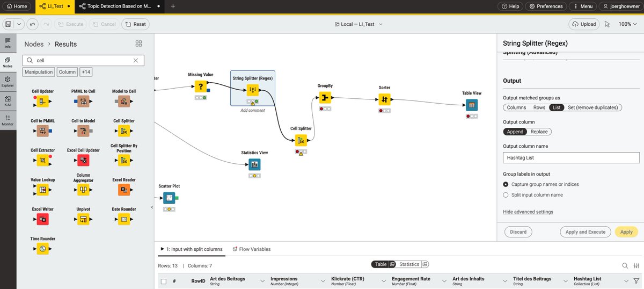Open the Menu button
The image size is (644, 289).
coord(582,6)
